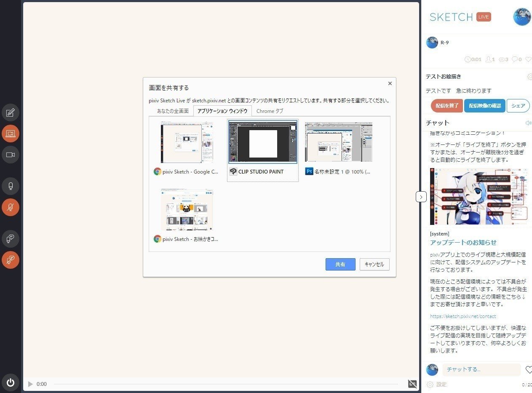Play the stream preview video
532x393 pixels.
[30, 384]
